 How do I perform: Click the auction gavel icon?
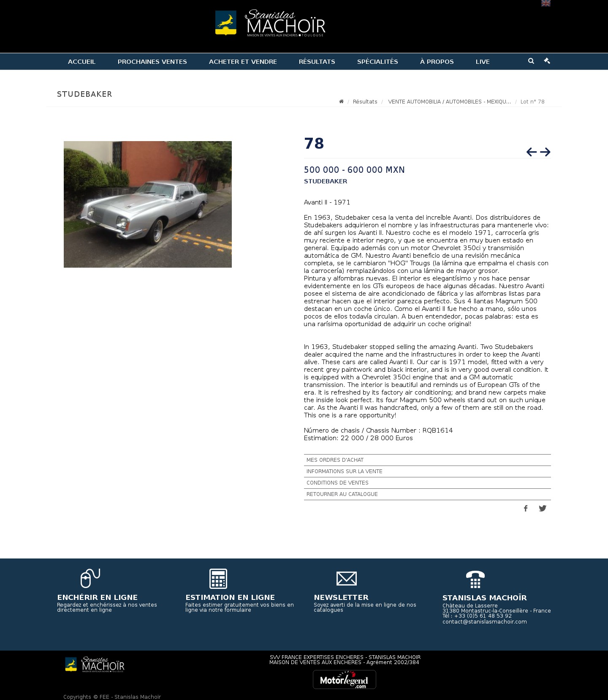[547, 61]
